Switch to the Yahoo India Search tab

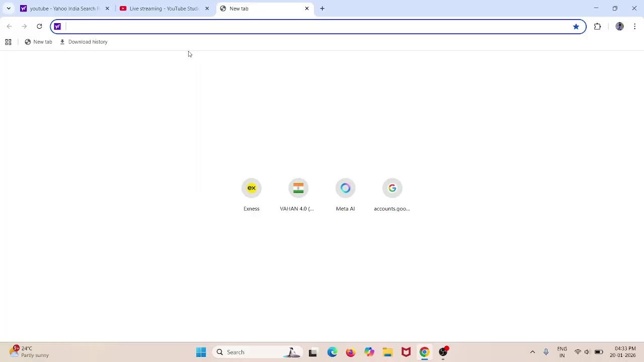(x=64, y=9)
